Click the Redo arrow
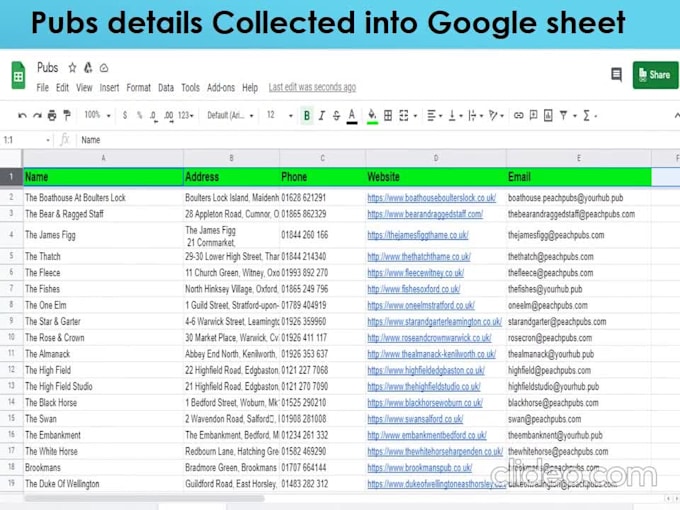This screenshot has height=510, width=680. click(x=37, y=115)
